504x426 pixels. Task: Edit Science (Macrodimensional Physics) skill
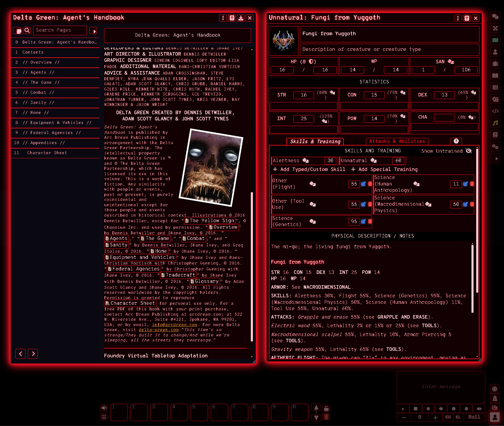click(466, 204)
